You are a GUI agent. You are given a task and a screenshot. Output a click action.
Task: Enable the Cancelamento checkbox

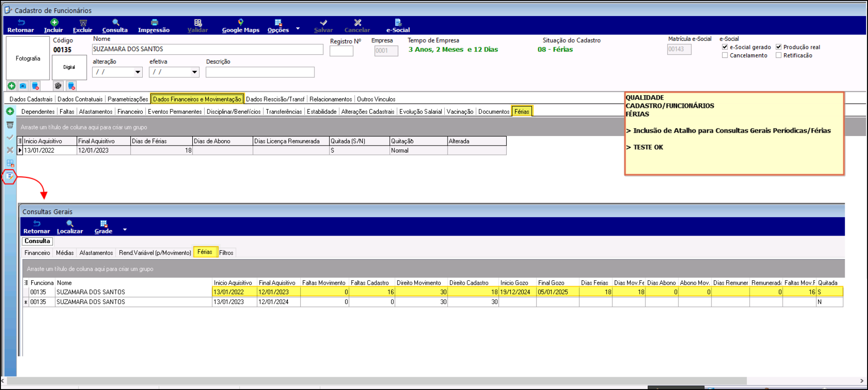[725, 55]
